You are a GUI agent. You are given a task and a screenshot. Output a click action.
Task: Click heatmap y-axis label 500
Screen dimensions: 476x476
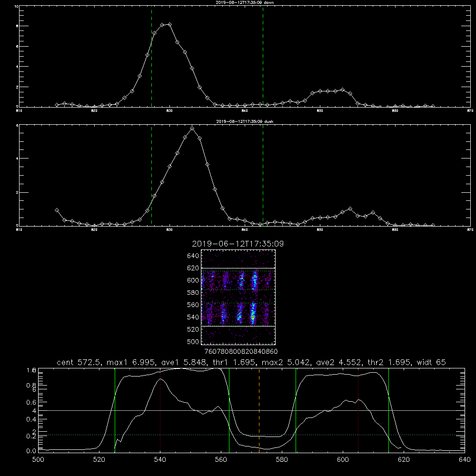193,341
